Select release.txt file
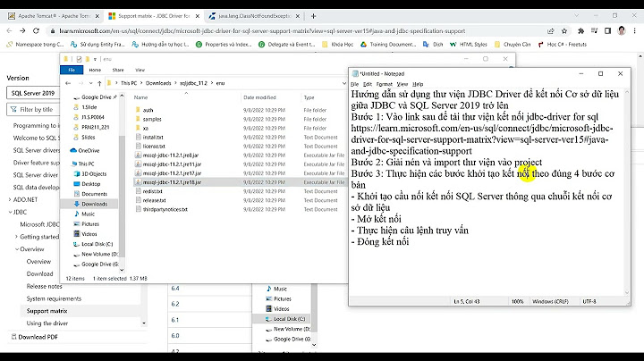Image resolution: width=644 pixels, height=361 pixels. [x=154, y=200]
